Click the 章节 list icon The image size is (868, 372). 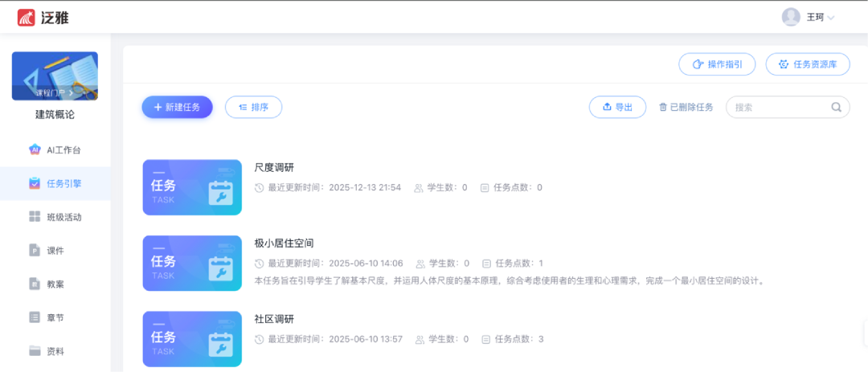35,317
